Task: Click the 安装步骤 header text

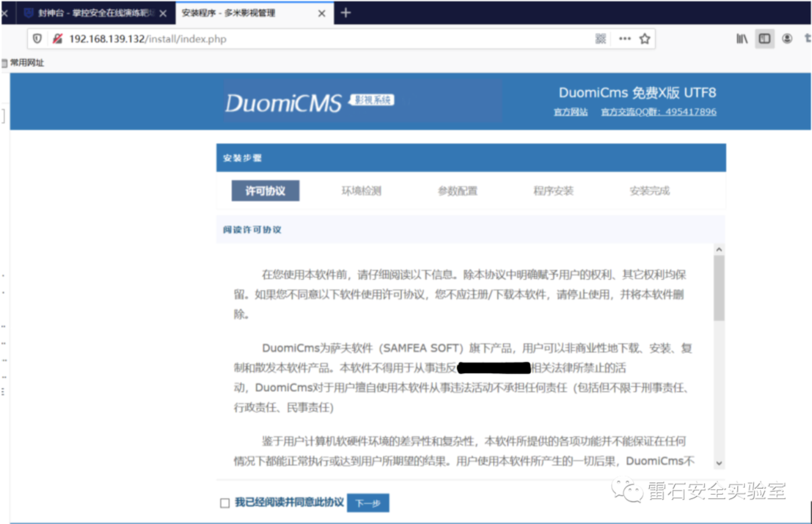Action: click(242, 159)
